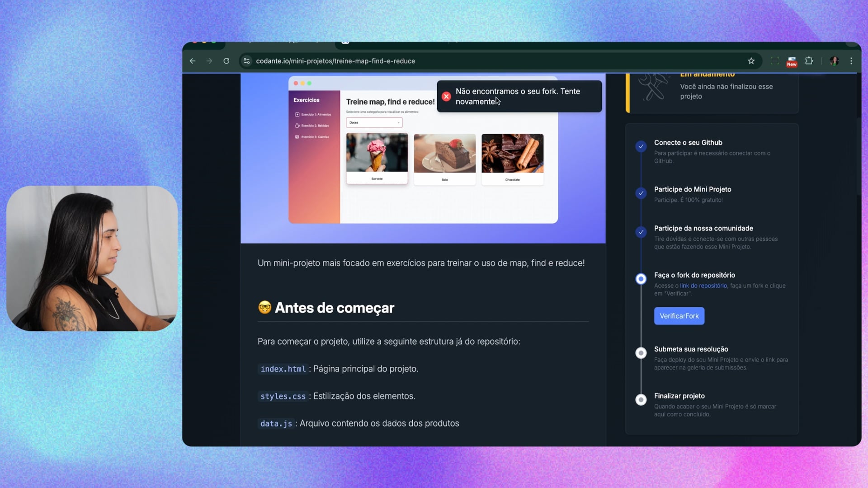Click the Sorvete ice cream thumbnail

[x=377, y=153]
